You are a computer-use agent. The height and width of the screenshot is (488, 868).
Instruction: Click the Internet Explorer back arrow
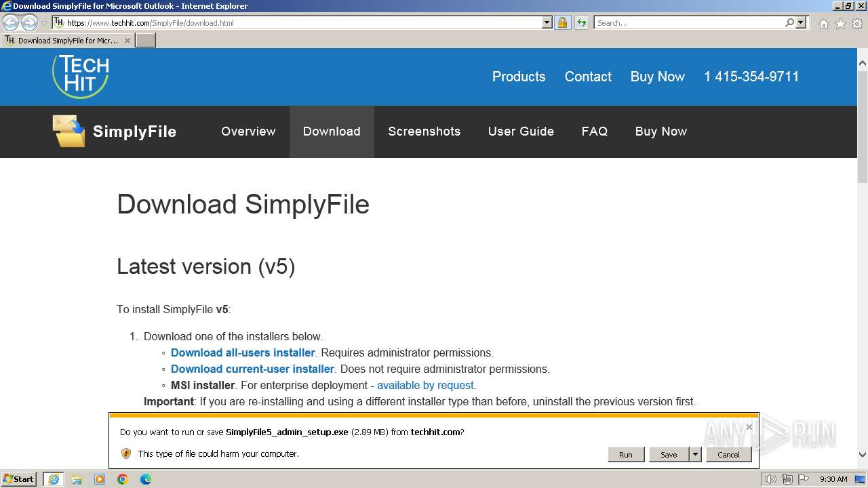10,22
